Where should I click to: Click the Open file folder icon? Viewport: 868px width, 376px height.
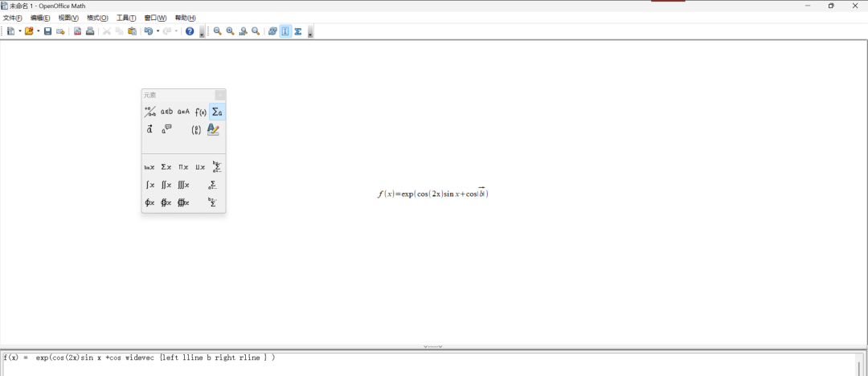[x=29, y=31]
